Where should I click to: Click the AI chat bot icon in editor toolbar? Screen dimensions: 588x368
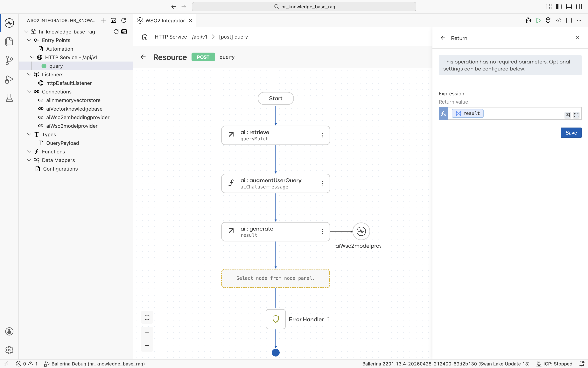point(528,20)
